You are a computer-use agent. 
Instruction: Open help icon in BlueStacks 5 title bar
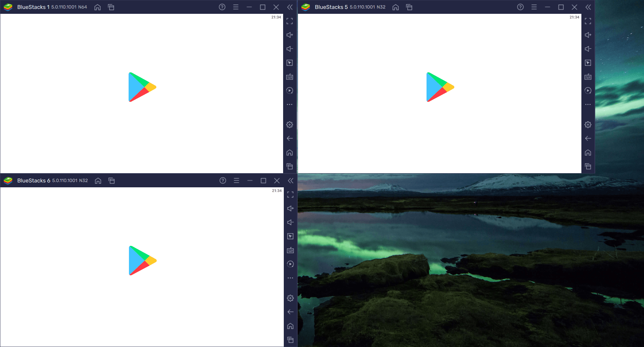(520, 7)
